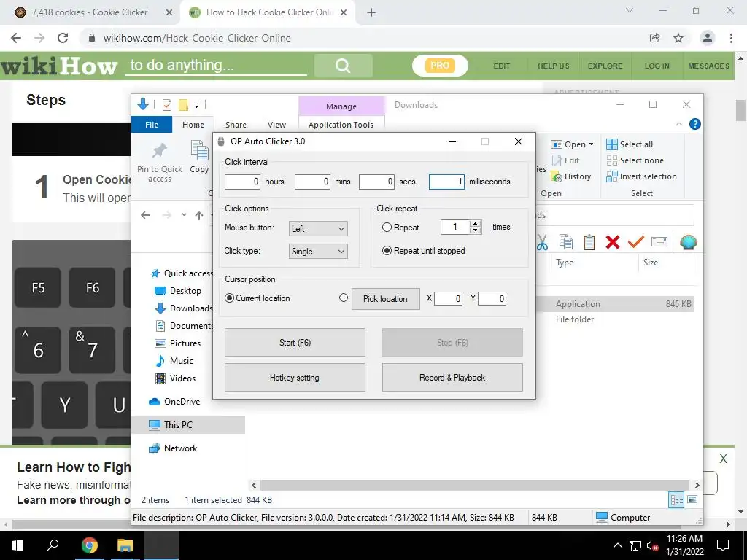Image resolution: width=747 pixels, height=560 pixels.
Task: Switch to Explorer Home tab
Action: click(x=193, y=124)
